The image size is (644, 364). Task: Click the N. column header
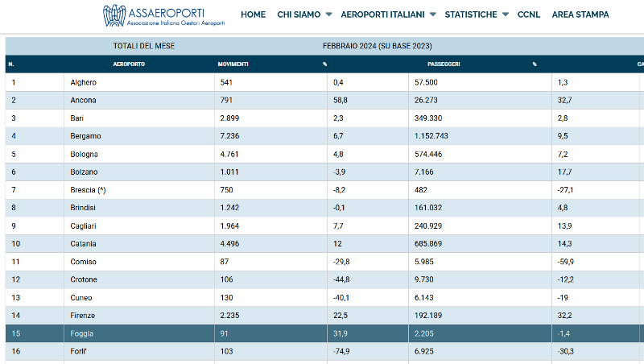[11, 64]
